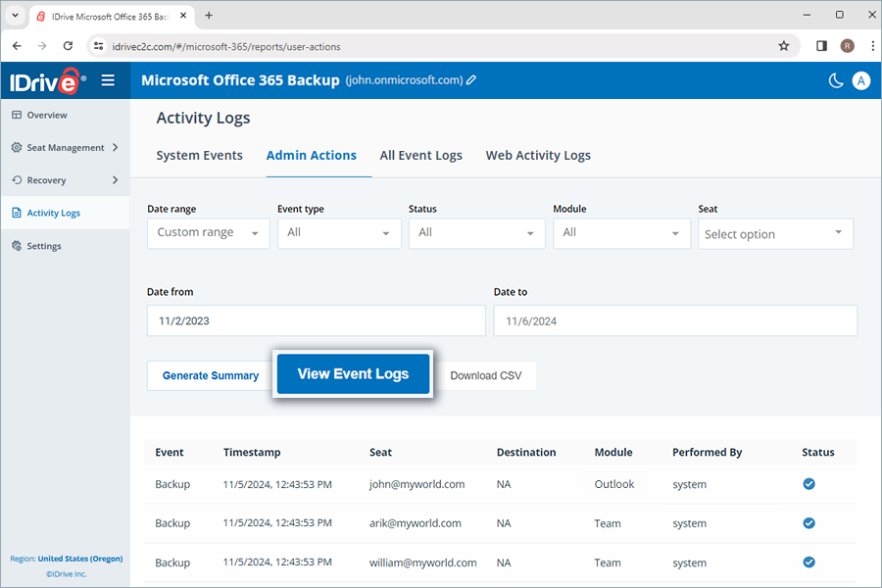This screenshot has height=588, width=882.
Task: Switch to the System Events tab
Action: pos(199,155)
